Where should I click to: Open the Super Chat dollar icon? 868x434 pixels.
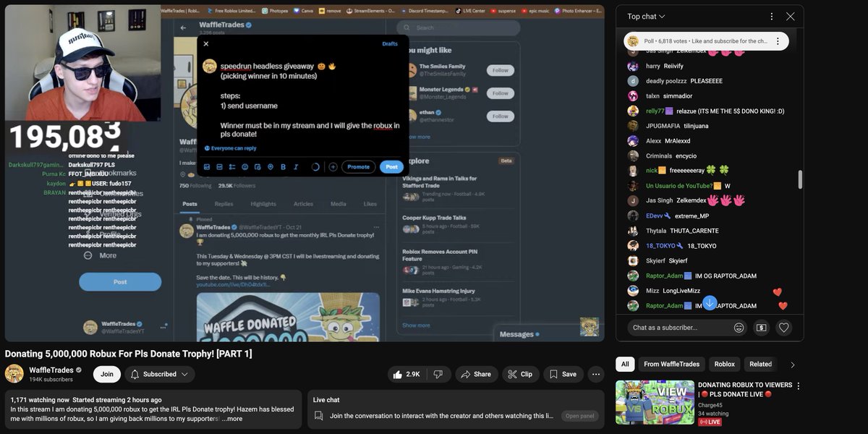click(x=761, y=328)
